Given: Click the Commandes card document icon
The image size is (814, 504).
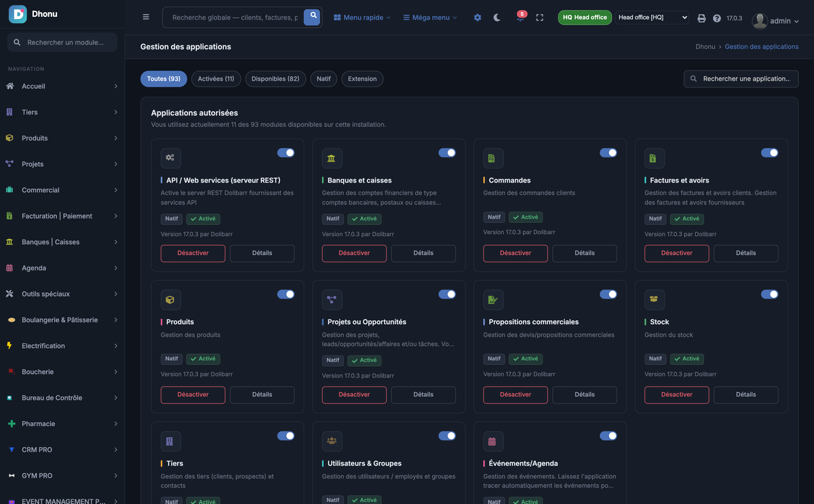Looking at the screenshot, I should click(x=493, y=158).
